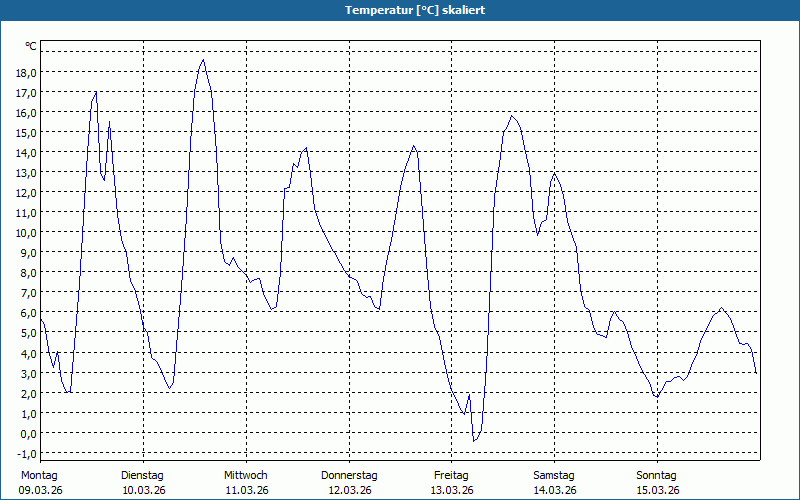This screenshot has height=500, width=800.
Task: Select the Mittwoch day label
Action: [x=245, y=476]
